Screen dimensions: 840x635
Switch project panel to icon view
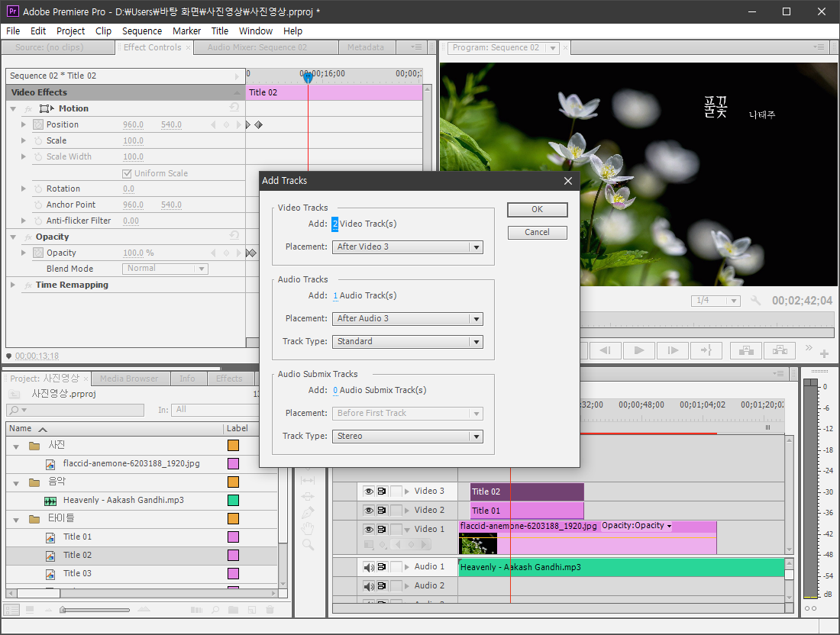pos(30,610)
